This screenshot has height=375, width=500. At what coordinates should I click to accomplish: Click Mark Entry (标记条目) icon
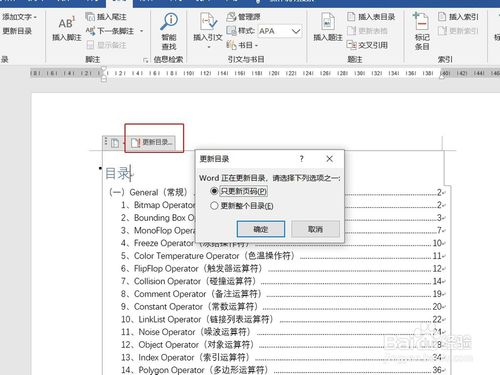[421, 22]
